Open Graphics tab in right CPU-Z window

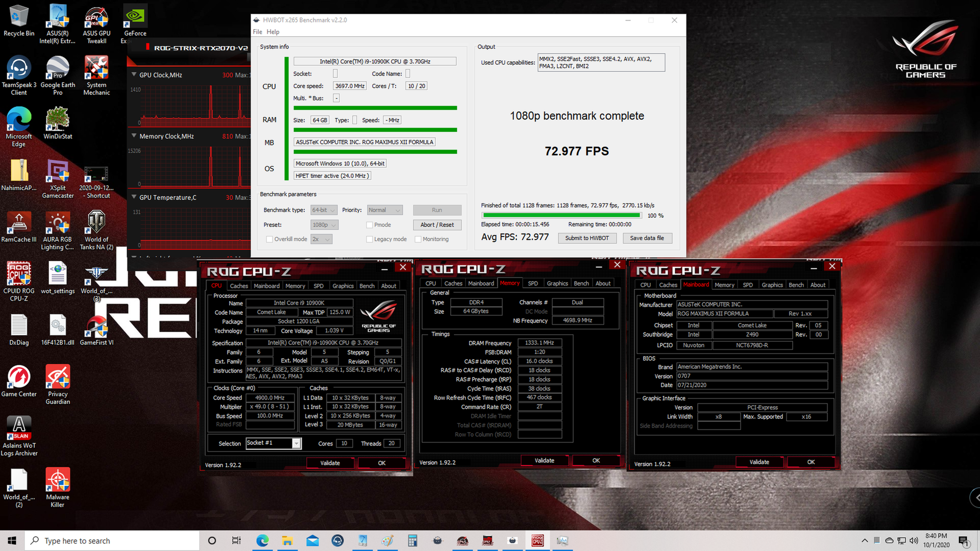772,285
